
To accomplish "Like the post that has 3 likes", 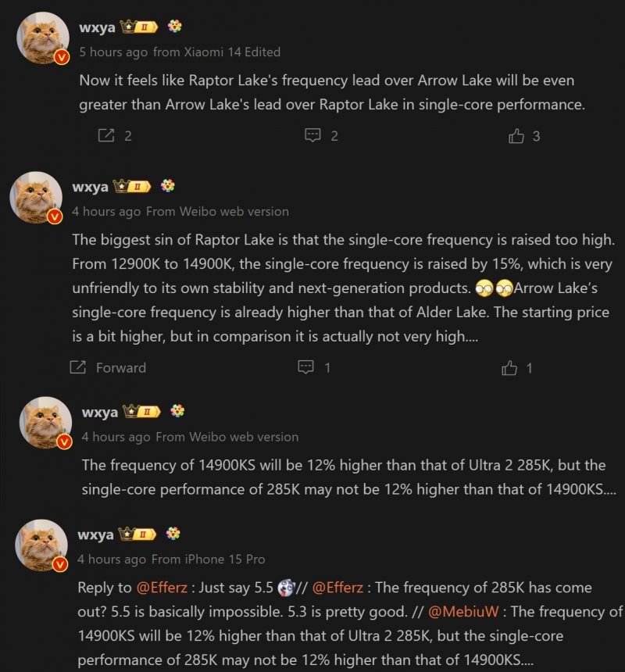I will (x=516, y=136).
